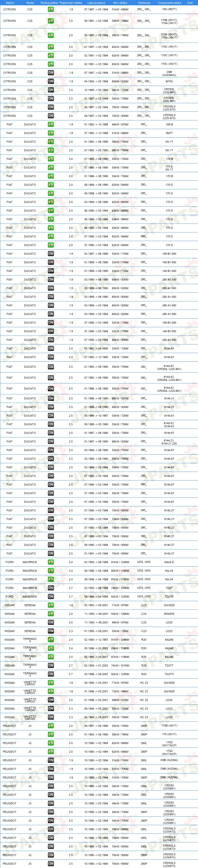Click the engine code 'TD27TI'
The image size is (198, 868).
click(169, 675)
